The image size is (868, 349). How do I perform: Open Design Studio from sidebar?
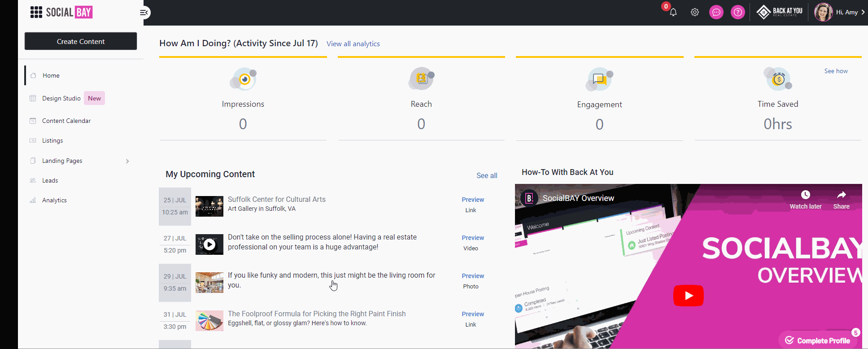pyautogui.click(x=61, y=98)
